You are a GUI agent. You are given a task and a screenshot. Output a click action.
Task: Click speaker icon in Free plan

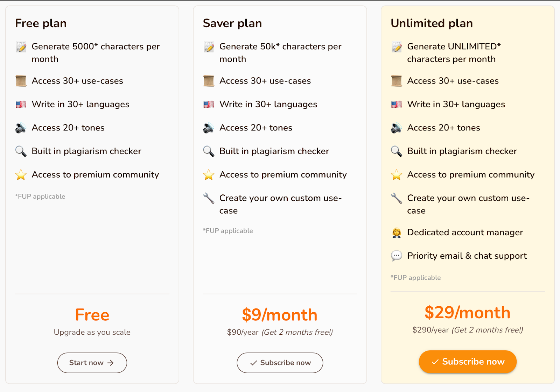21,128
